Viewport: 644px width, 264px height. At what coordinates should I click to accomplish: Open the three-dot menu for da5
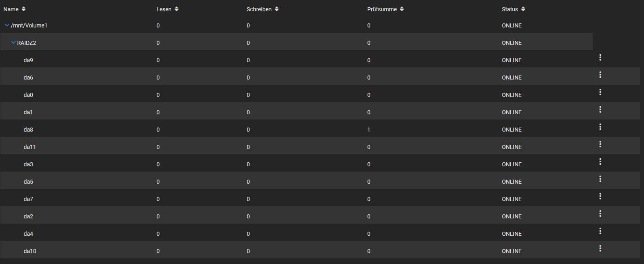(x=600, y=179)
